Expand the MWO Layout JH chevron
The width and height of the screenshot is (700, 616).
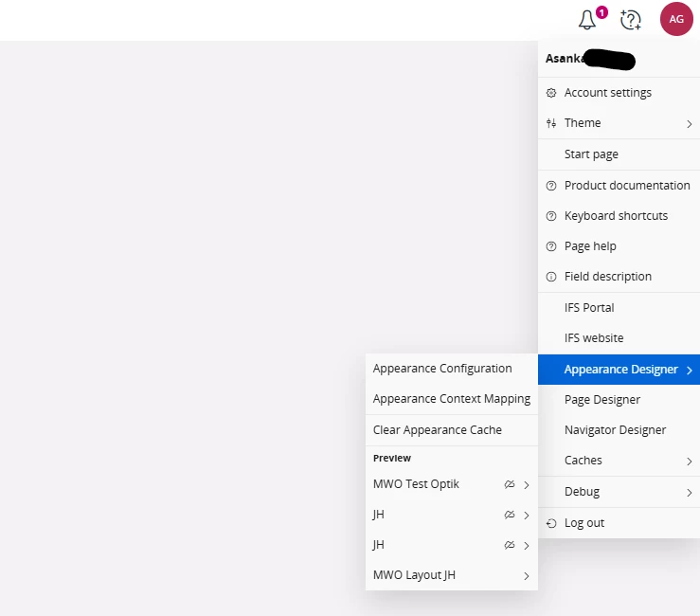(527, 576)
